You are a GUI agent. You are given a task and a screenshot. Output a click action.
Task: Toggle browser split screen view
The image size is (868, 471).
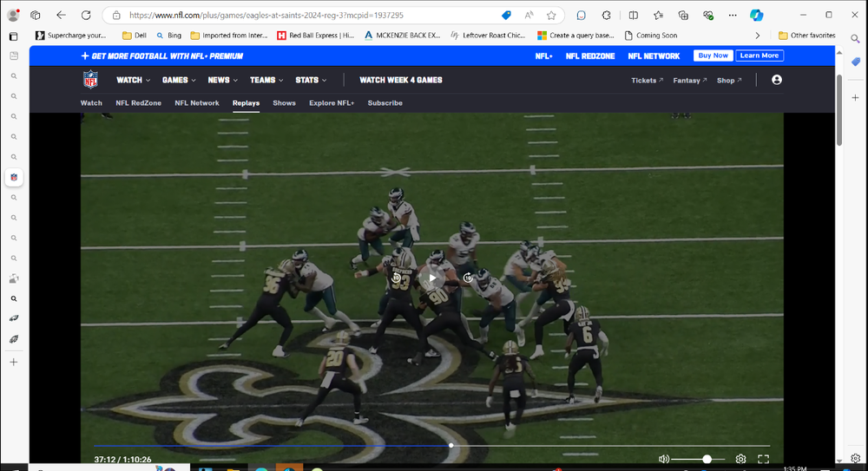633,16
